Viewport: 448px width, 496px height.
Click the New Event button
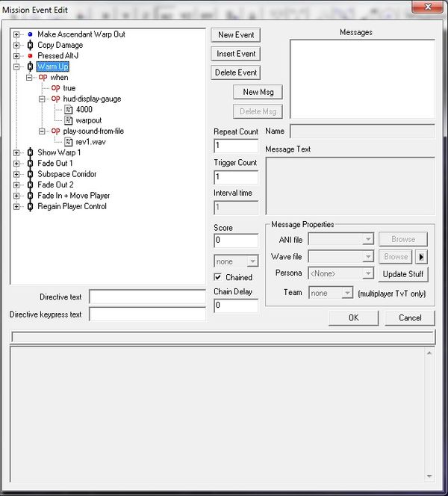(x=236, y=35)
